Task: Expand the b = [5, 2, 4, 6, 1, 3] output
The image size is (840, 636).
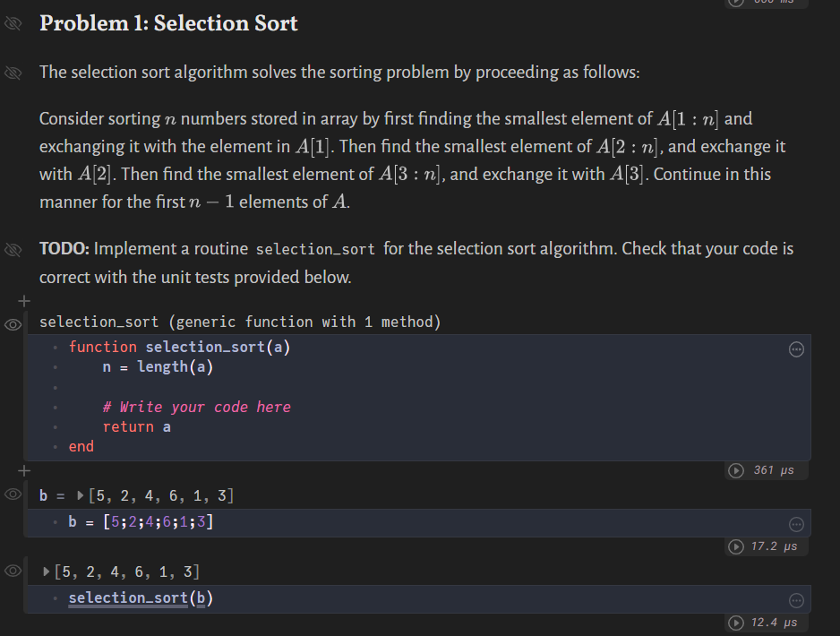Action: tap(79, 495)
